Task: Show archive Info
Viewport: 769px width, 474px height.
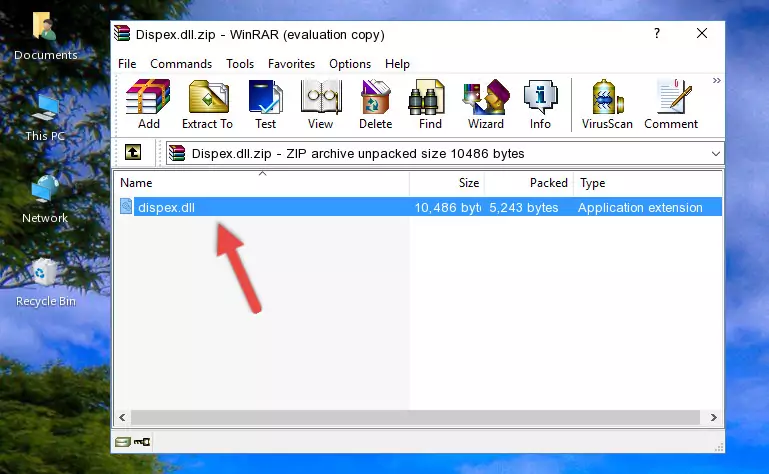Action: [540, 104]
